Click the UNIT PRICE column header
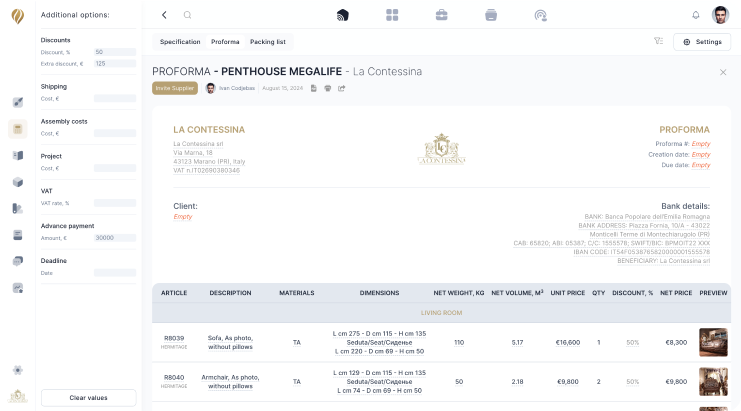The height and width of the screenshot is (411, 741). point(568,293)
